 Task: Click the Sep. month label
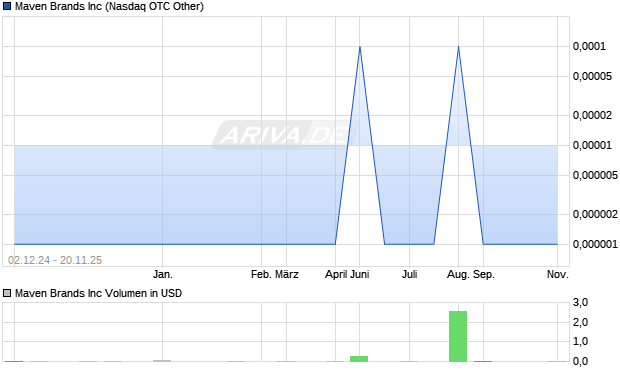pyautogui.click(x=483, y=274)
